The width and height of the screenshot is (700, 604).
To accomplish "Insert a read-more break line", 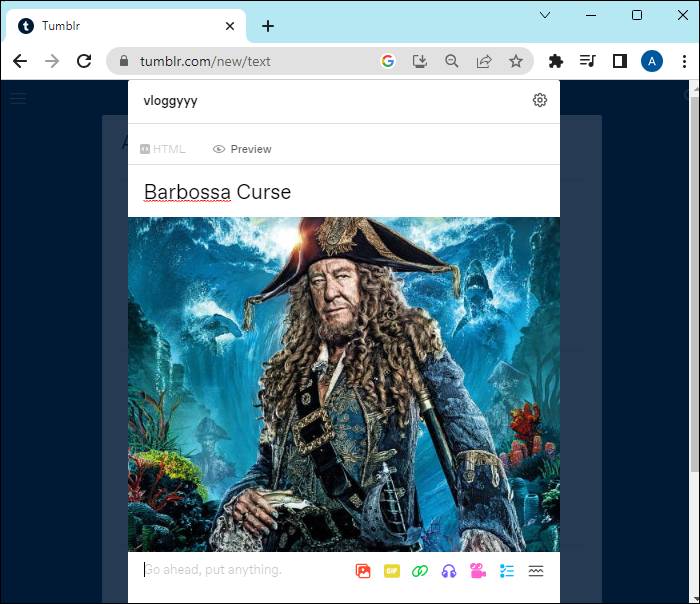I will 536,571.
